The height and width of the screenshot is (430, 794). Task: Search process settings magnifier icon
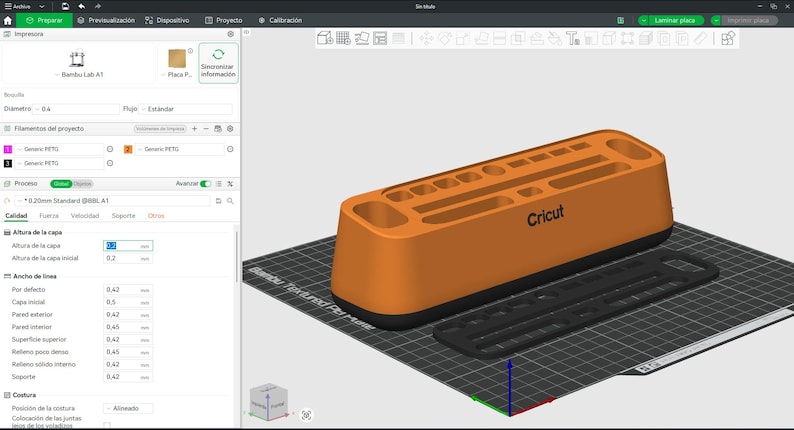pos(230,201)
